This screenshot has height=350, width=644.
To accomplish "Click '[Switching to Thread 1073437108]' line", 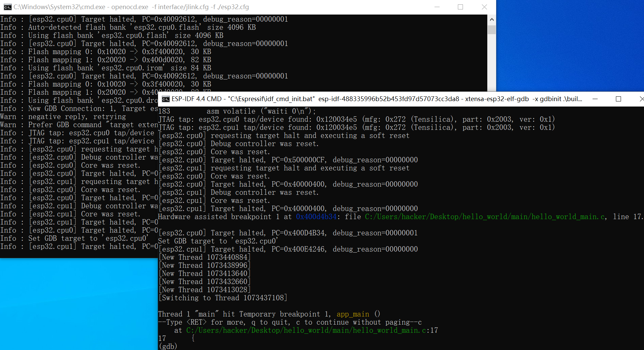I will pyautogui.click(x=223, y=298).
